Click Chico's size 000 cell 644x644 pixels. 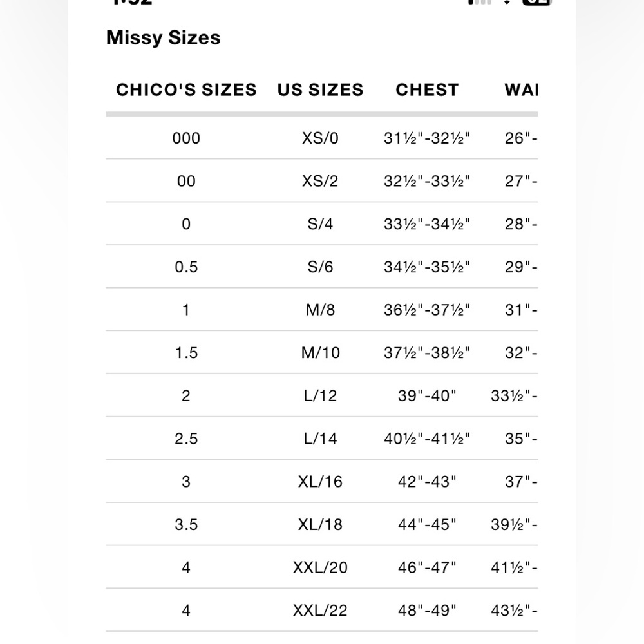[186, 138]
